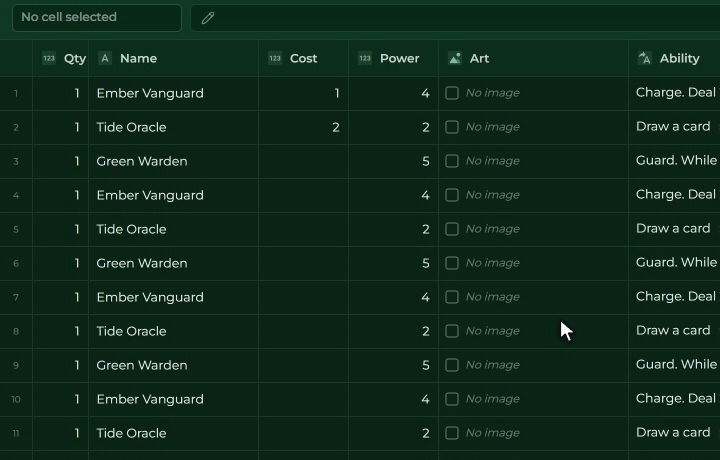Viewport: 720px width, 460px height.
Task: Tick the Art checkbox for Green Warden row 3
Action: pos(452,161)
